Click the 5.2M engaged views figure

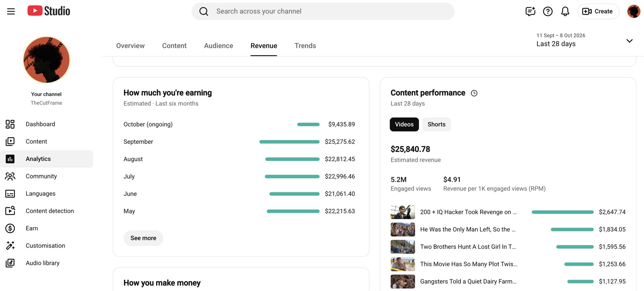click(x=398, y=180)
